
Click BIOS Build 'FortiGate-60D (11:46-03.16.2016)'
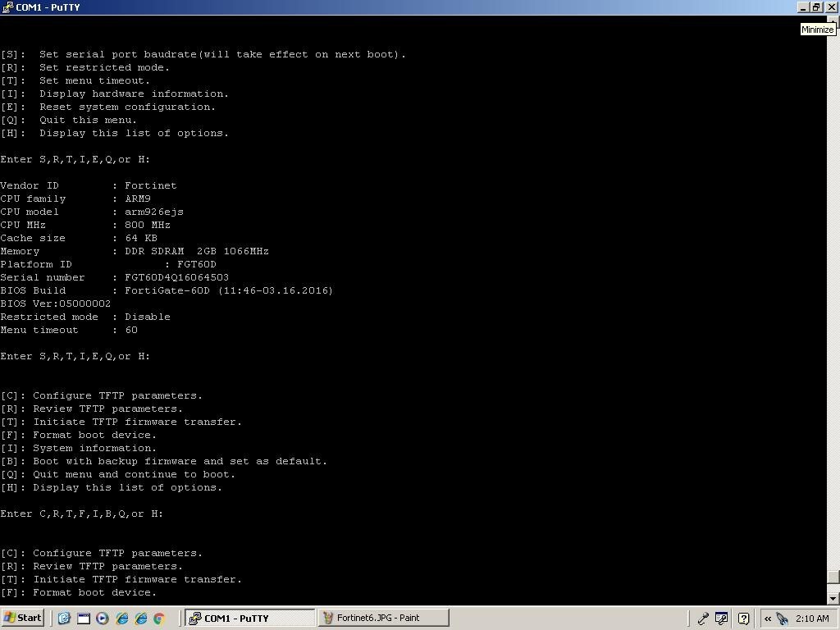(x=229, y=290)
